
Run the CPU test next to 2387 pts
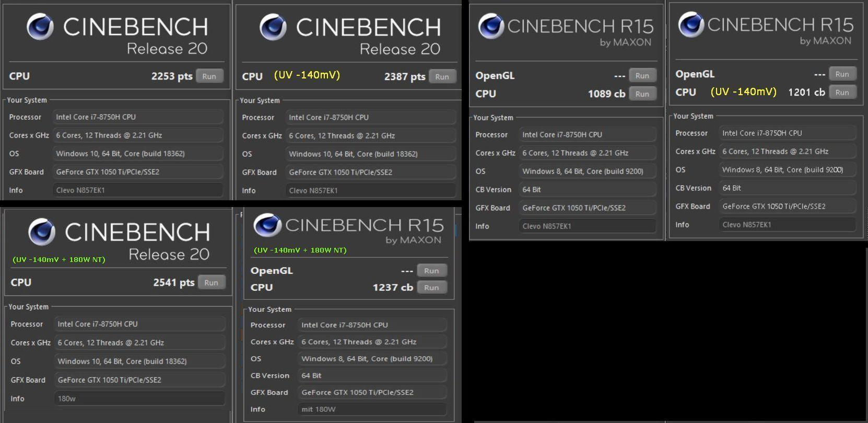pos(442,77)
